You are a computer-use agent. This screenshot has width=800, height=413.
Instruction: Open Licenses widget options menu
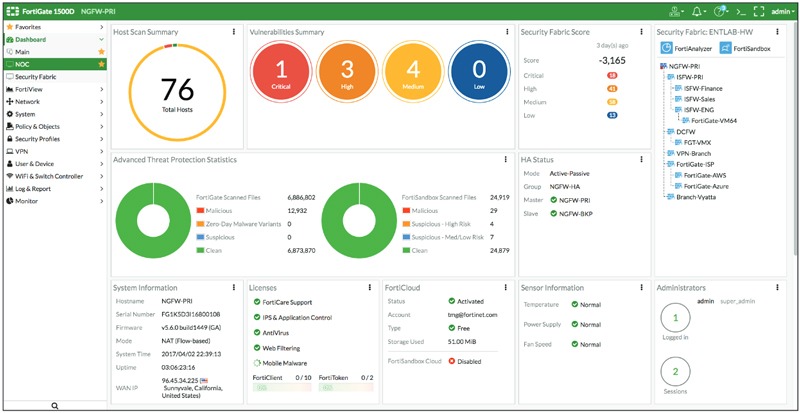369,287
